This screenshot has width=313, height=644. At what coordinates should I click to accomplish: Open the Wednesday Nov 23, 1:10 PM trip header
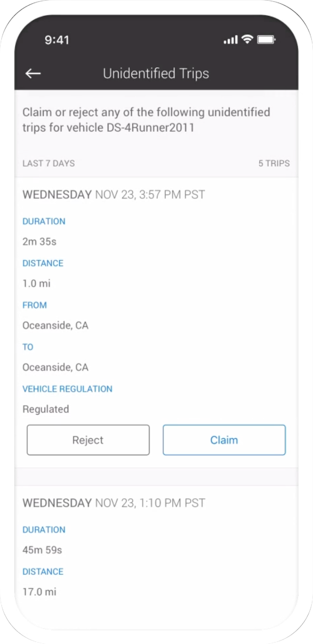(x=114, y=503)
